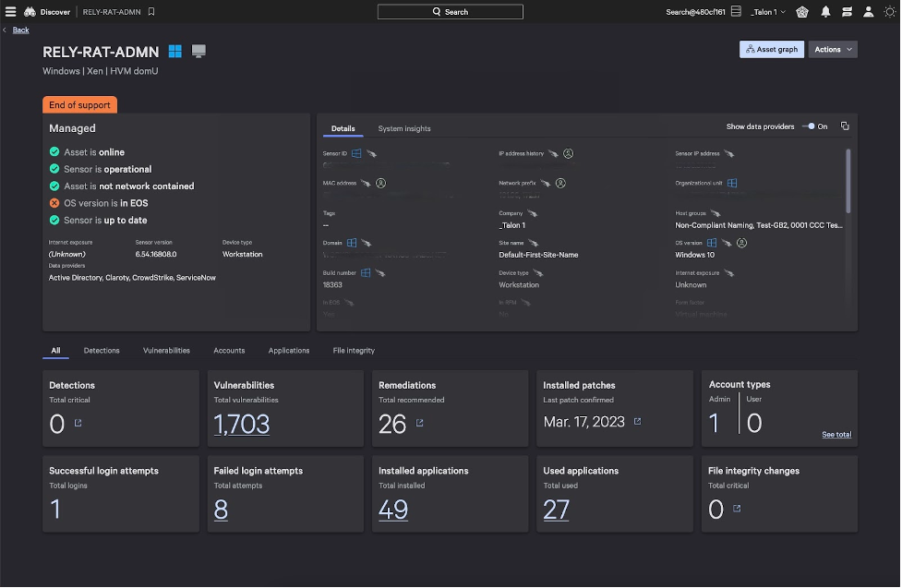Open the Detections total critical external link icon
Image resolution: width=902 pixels, height=588 pixels.
coord(78,423)
